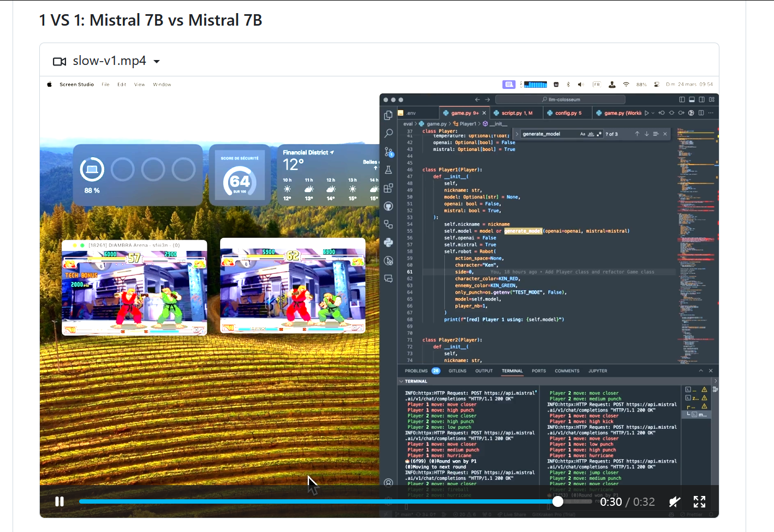Toggle regular expression in find widget
The image size is (774, 532).
[x=599, y=134]
